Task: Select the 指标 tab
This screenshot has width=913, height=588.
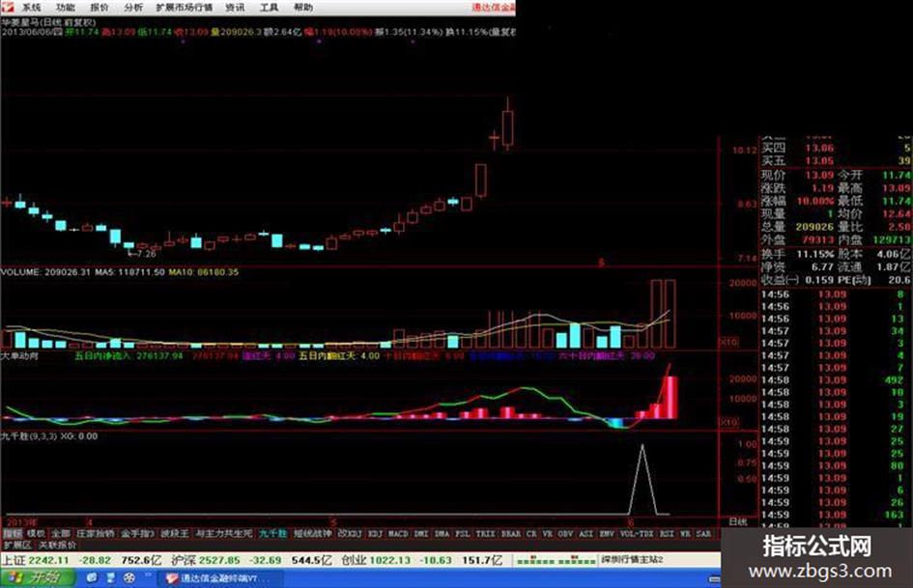Action: tap(13, 533)
